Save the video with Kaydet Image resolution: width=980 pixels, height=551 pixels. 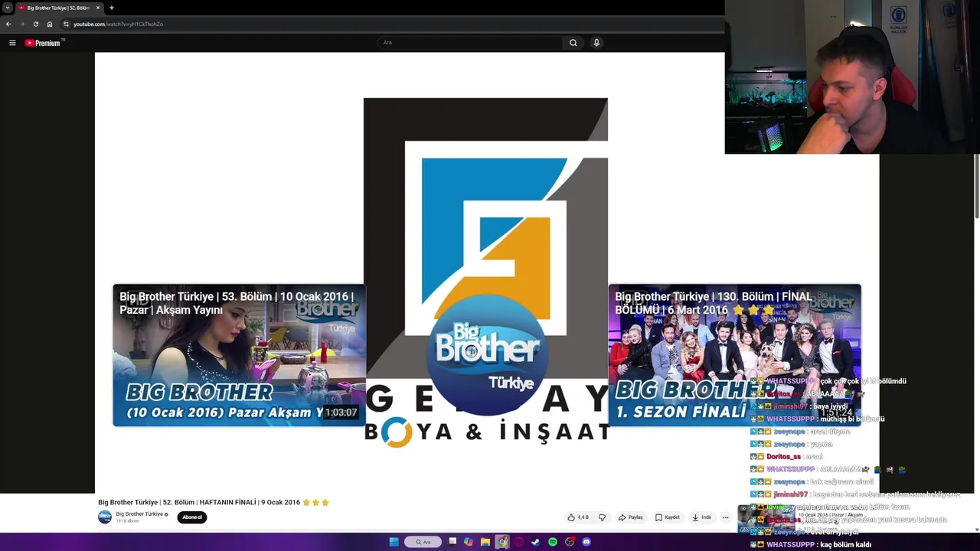tap(668, 517)
